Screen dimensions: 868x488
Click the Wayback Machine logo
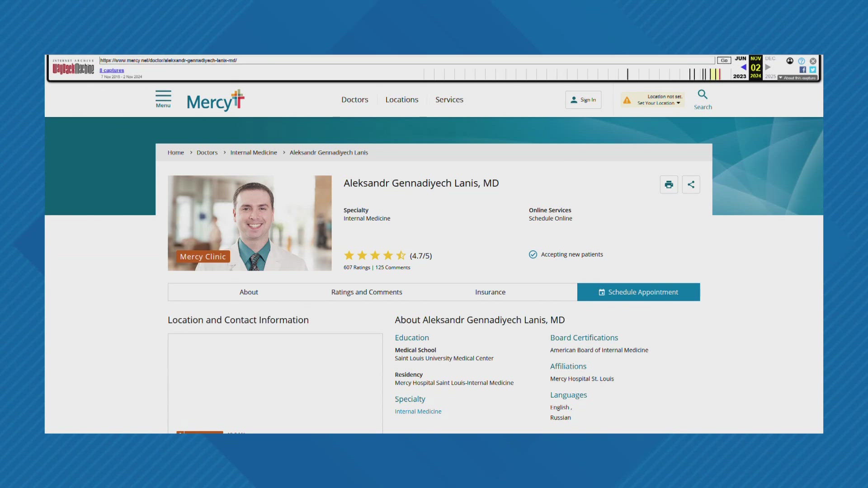point(73,67)
